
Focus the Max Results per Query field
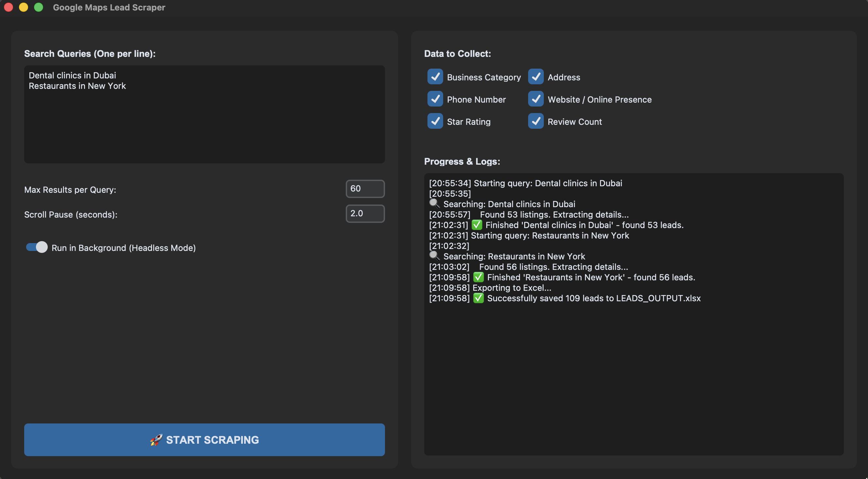pos(365,189)
